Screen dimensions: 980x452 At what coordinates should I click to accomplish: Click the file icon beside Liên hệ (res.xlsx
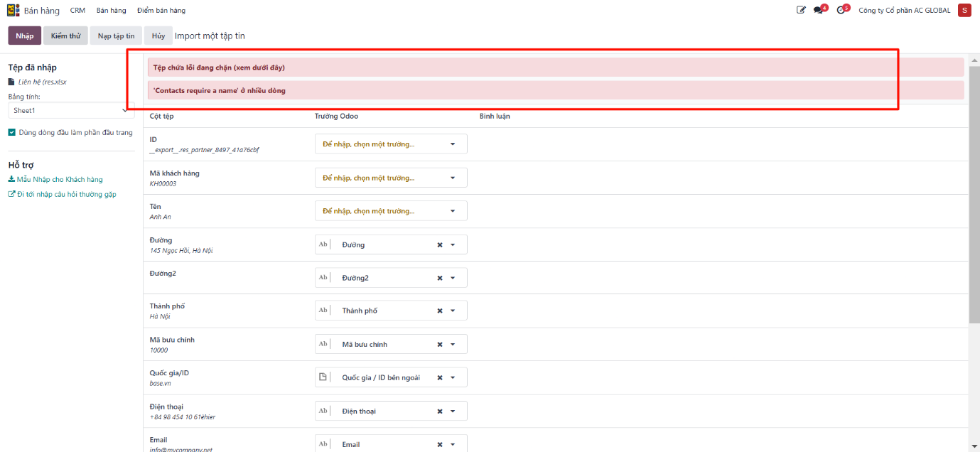click(11, 82)
